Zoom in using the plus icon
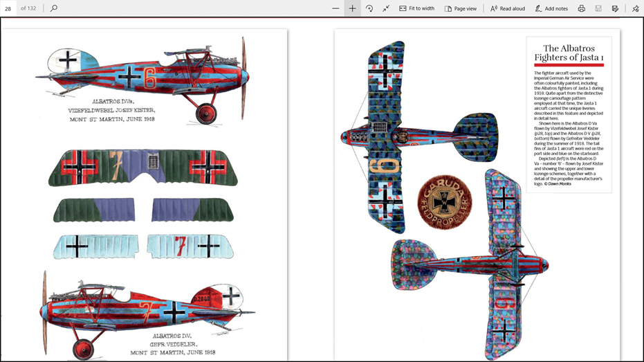 tap(352, 8)
